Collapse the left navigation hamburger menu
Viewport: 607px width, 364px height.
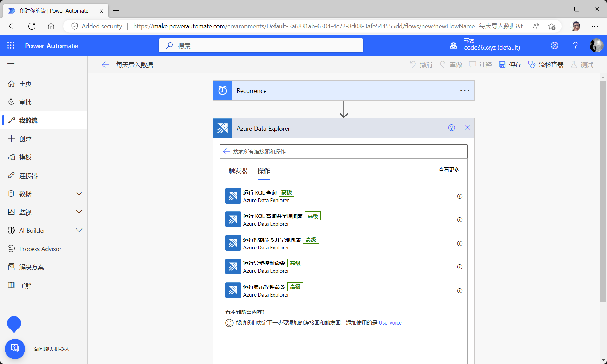(11, 65)
